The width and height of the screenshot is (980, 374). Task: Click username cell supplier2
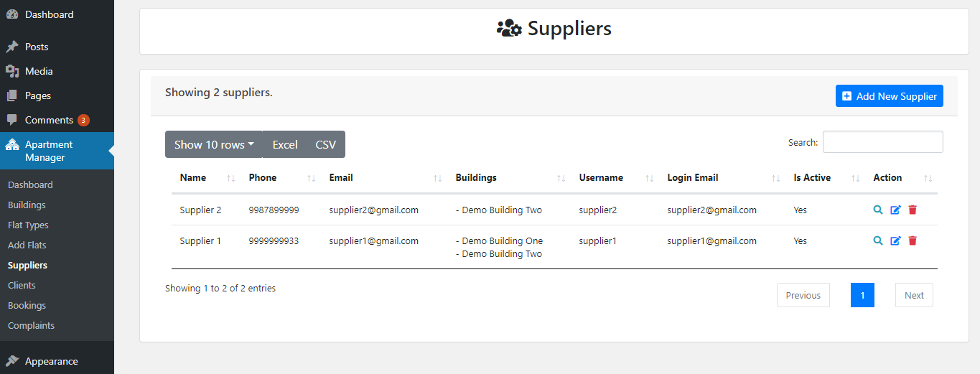pyautogui.click(x=598, y=210)
